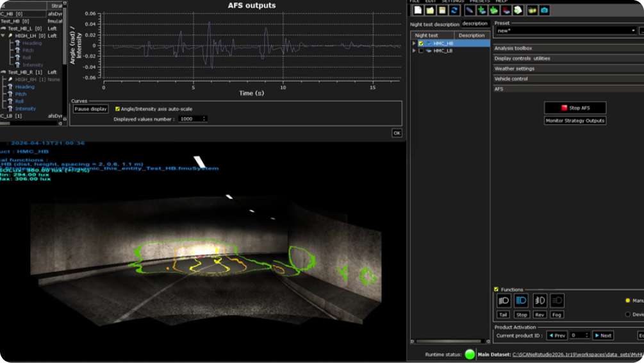This screenshot has height=363, width=644.
Task: Click the Pause display button
Action: (91, 110)
